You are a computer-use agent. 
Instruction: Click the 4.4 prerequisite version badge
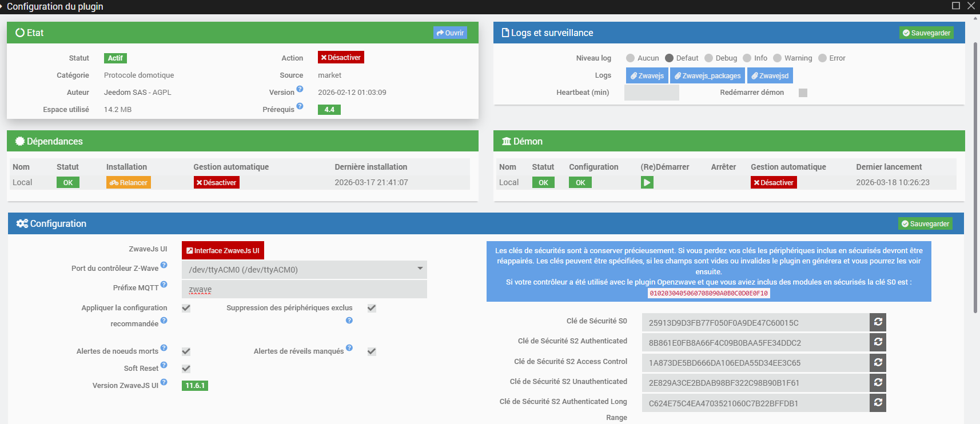(329, 110)
